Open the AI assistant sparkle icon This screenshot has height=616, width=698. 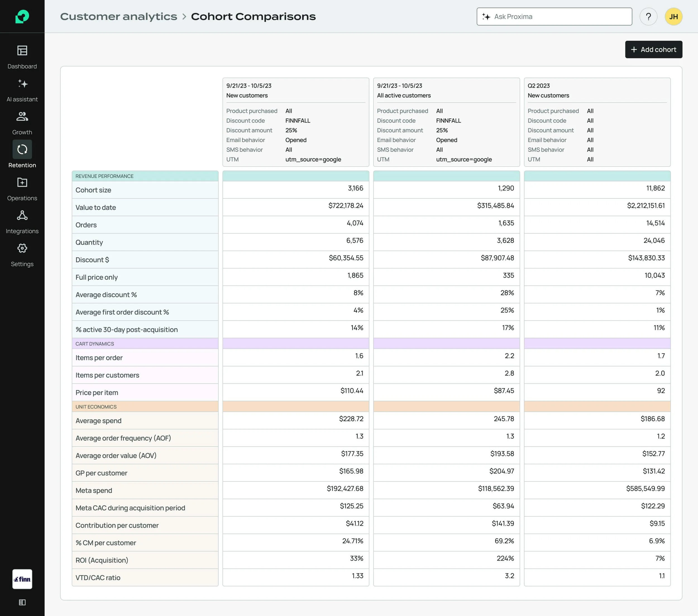pos(22,84)
